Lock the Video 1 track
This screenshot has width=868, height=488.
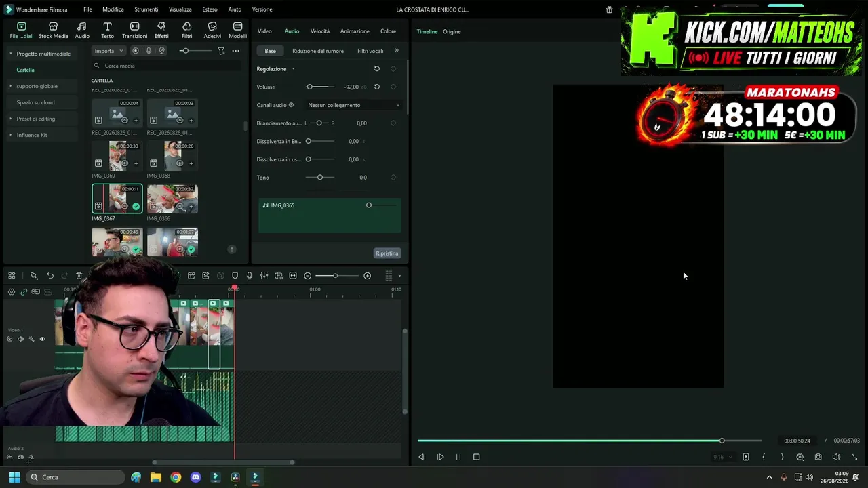9,339
